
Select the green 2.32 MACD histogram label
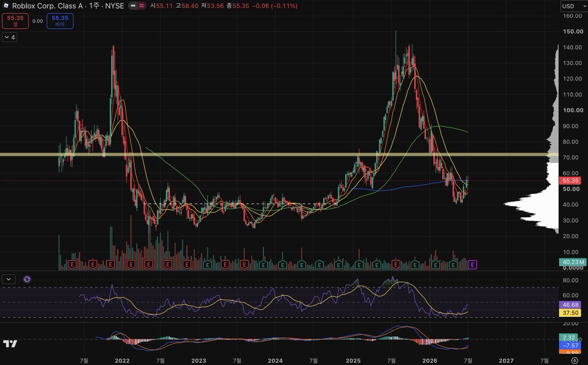pos(569,338)
